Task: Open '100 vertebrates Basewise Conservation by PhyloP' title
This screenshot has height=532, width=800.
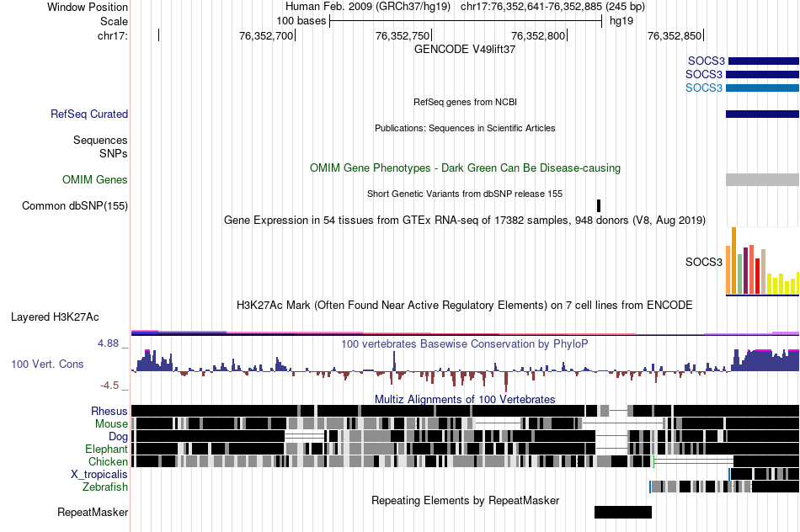Action: [x=465, y=343]
